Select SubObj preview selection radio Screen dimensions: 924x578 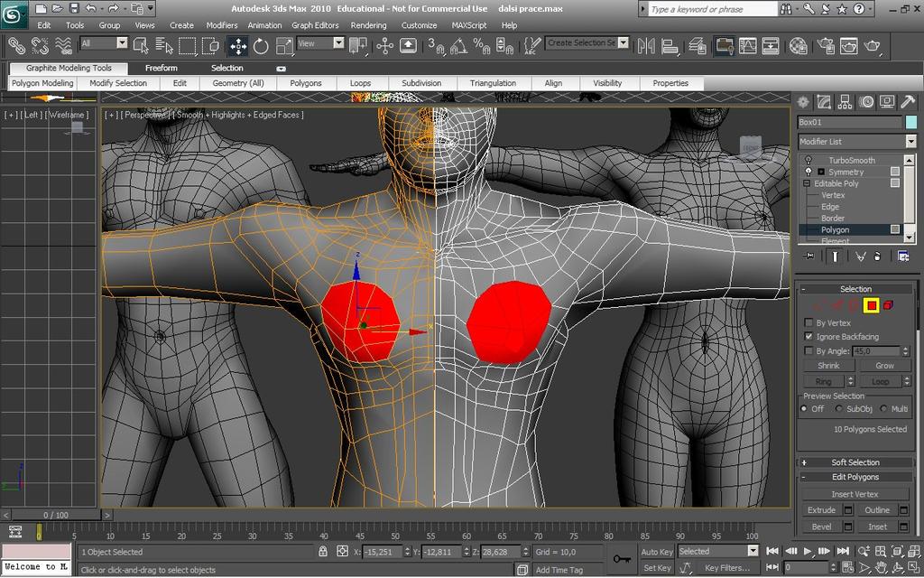click(x=839, y=408)
